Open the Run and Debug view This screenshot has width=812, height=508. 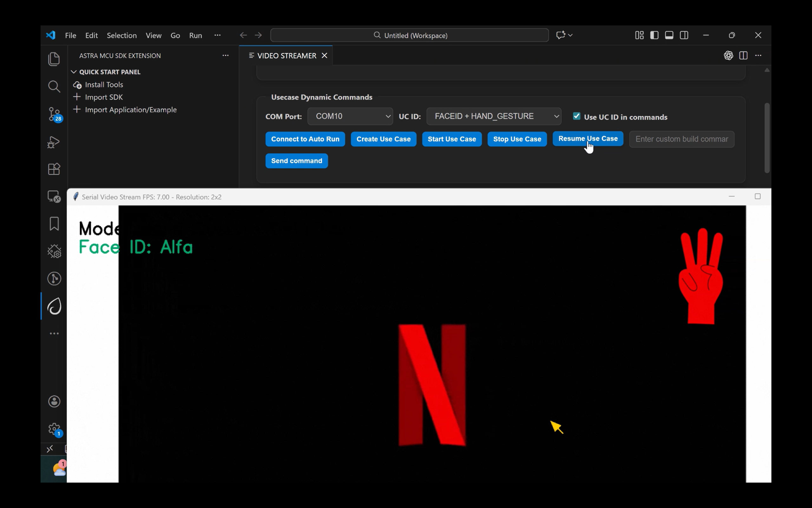(54, 142)
